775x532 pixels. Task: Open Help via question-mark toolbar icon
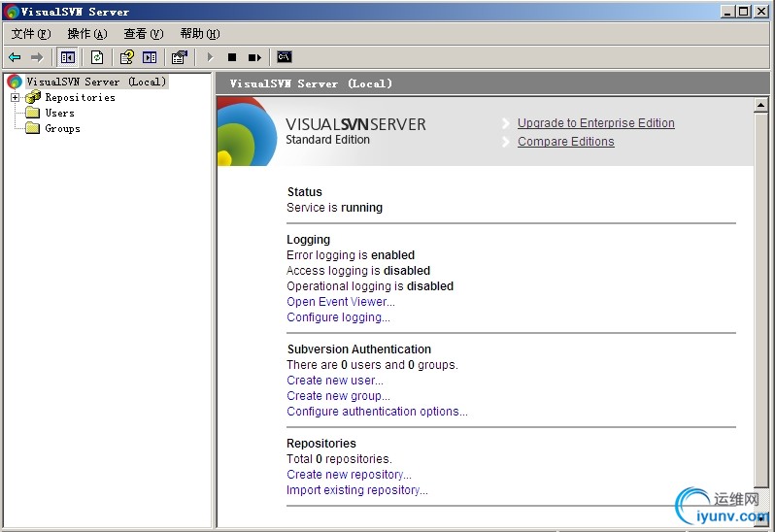click(x=127, y=57)
